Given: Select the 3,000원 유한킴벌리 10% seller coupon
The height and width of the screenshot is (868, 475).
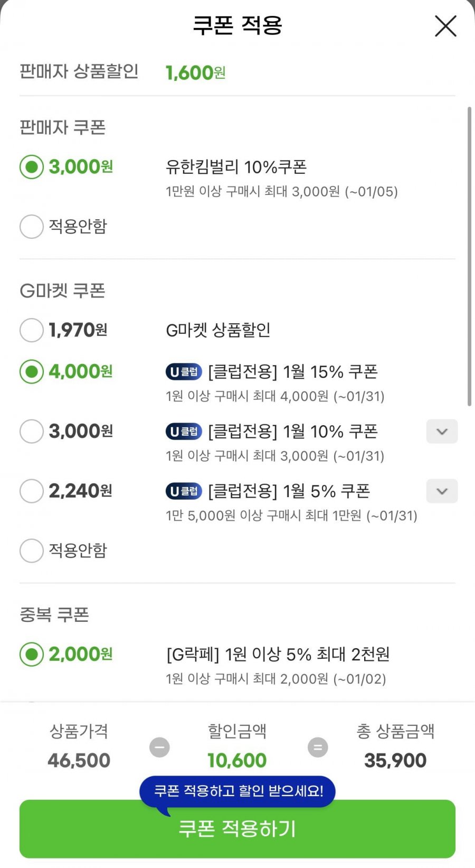Looking at the screenshot, I should pyautogui.click(x=32, y=167).
